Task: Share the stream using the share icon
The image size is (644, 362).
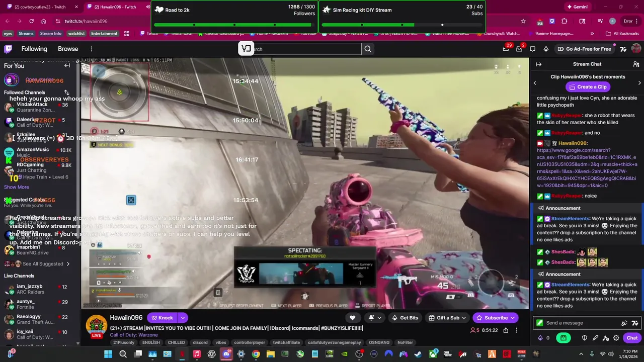Action: 506,330
